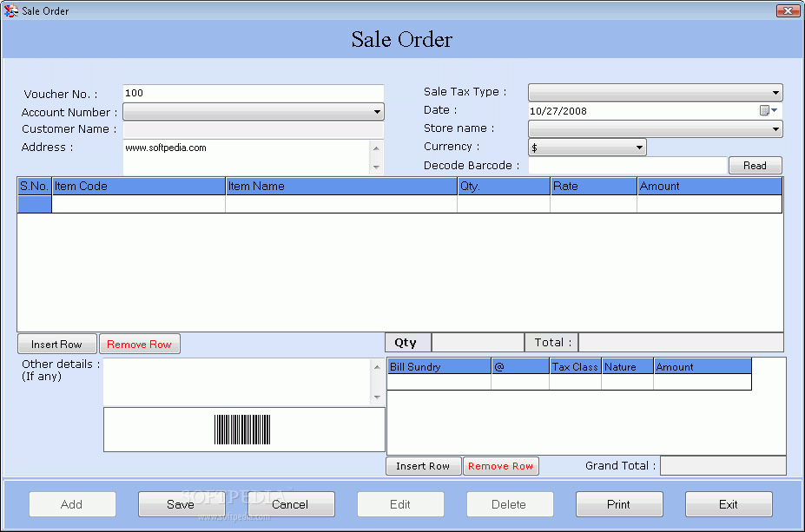
Task: Select the Rate column header
Action: 593,187
